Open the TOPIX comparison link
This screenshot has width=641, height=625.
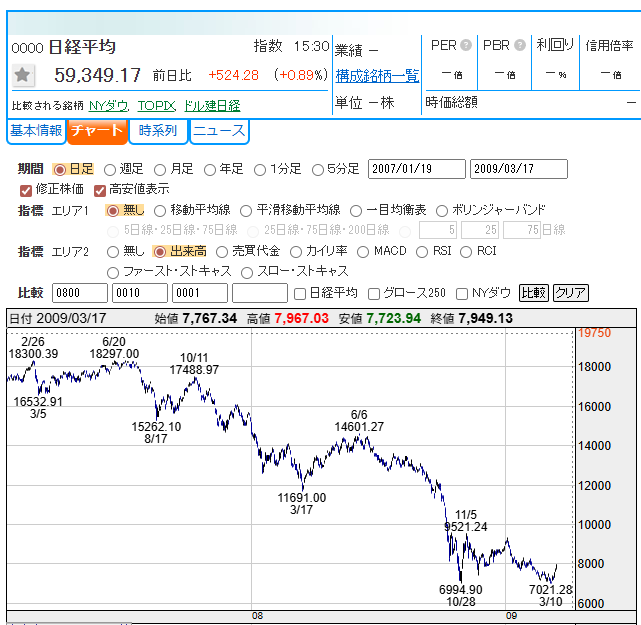[157, 106]
